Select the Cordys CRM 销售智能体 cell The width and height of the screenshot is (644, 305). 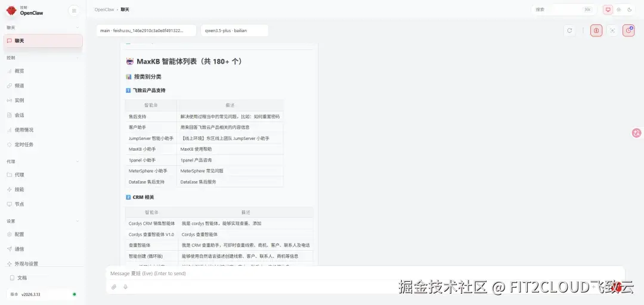151,223
